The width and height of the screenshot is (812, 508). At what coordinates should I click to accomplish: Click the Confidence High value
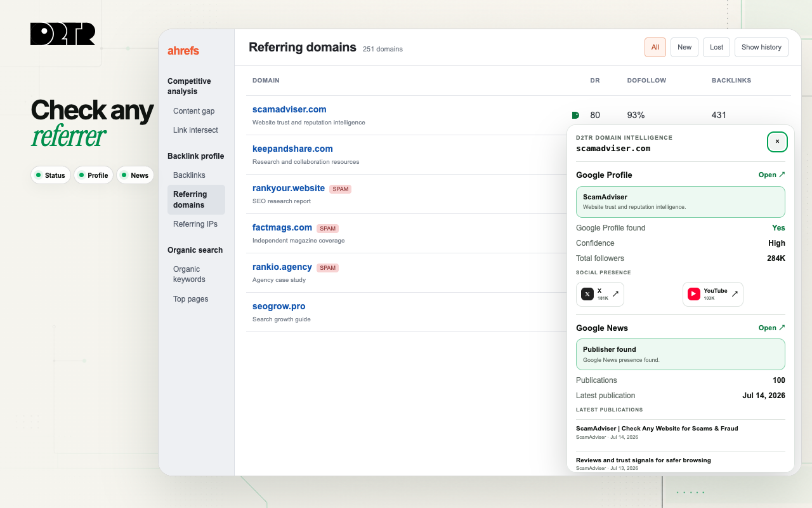pyautogui.click(x=776, y=243)
